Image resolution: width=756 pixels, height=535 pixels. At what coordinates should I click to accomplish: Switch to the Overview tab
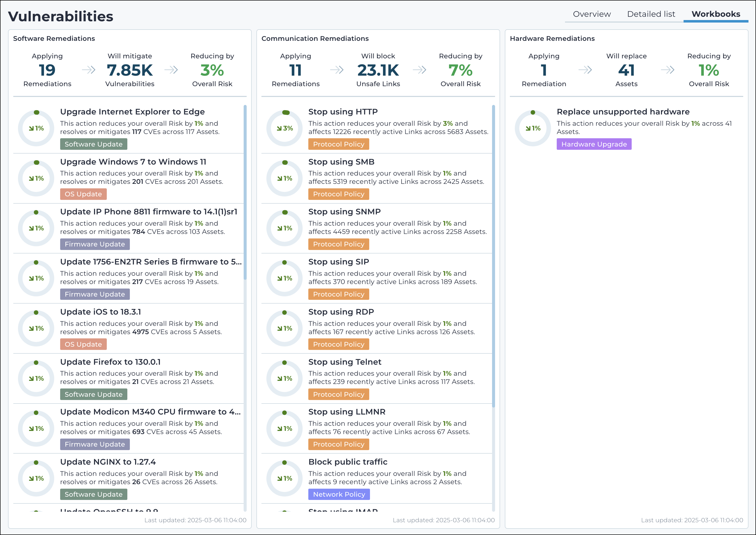[x=592, y=14]
